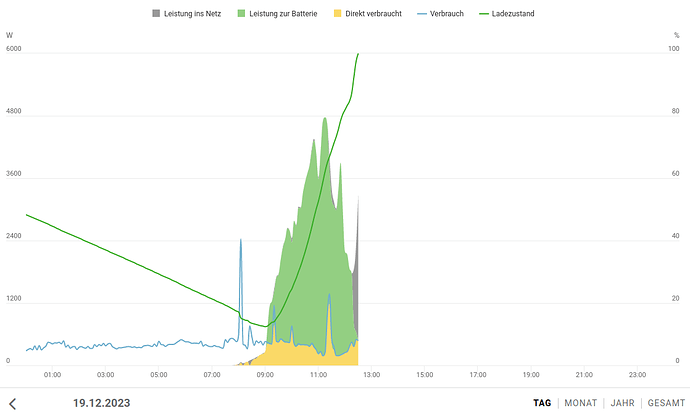Toggle the Leistung zur Batterie legend entry

click(277, 14)
